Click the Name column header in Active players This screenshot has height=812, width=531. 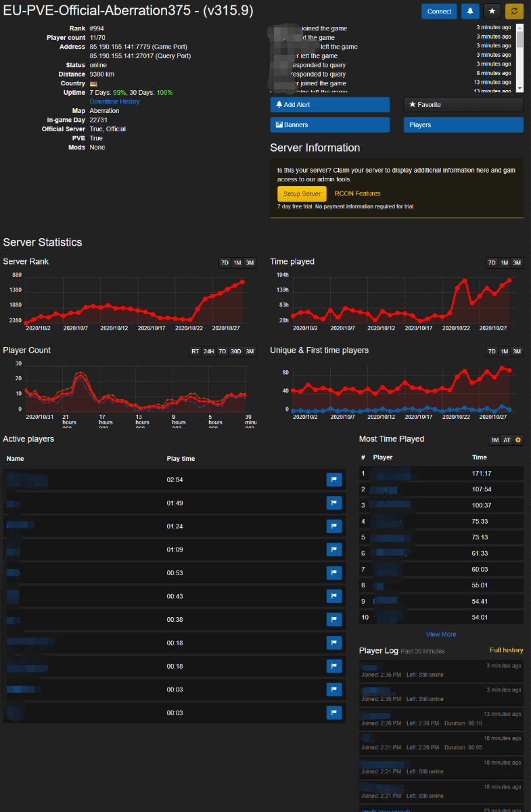(x=15, y=458)
